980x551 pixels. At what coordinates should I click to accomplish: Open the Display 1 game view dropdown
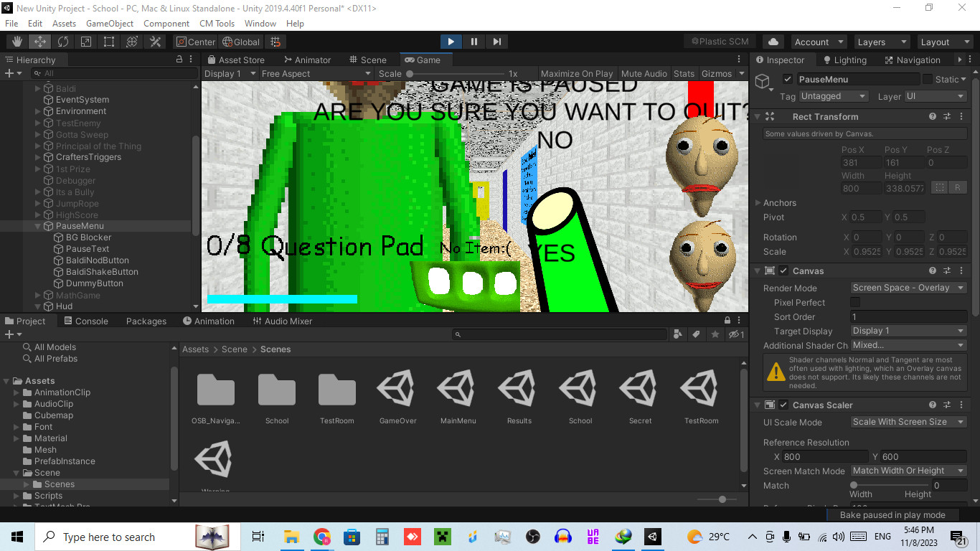tap(230, 73)
